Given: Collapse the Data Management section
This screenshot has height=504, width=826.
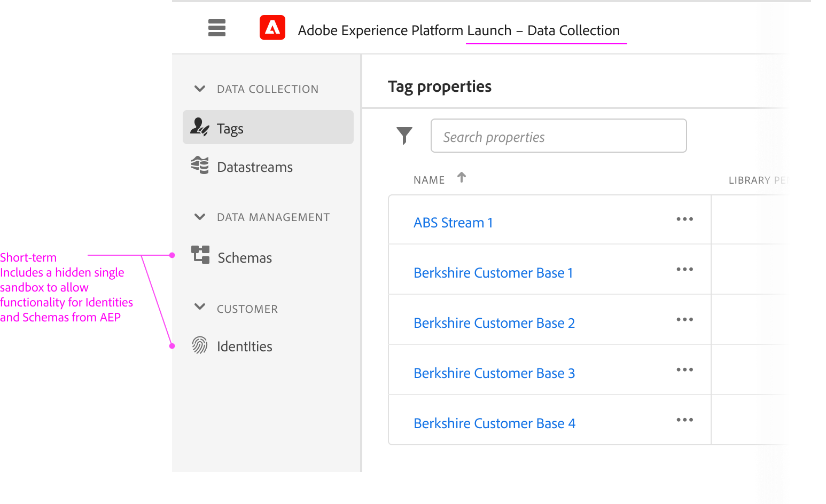Looking at the screenshot, I should coord(200,217).
